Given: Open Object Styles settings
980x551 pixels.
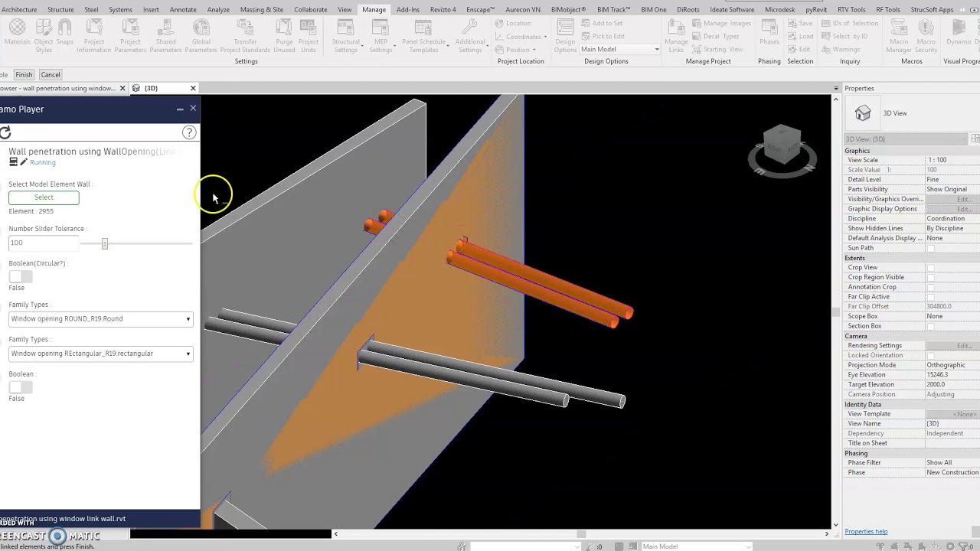Looking at the screenshot, I should (44, 36).
